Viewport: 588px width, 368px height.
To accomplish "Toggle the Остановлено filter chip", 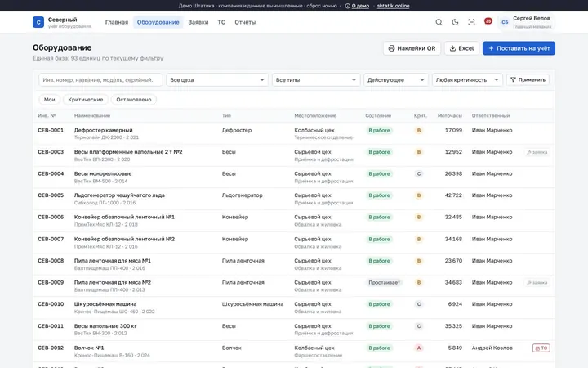I will pyautogui.click(x=134, y=100).
